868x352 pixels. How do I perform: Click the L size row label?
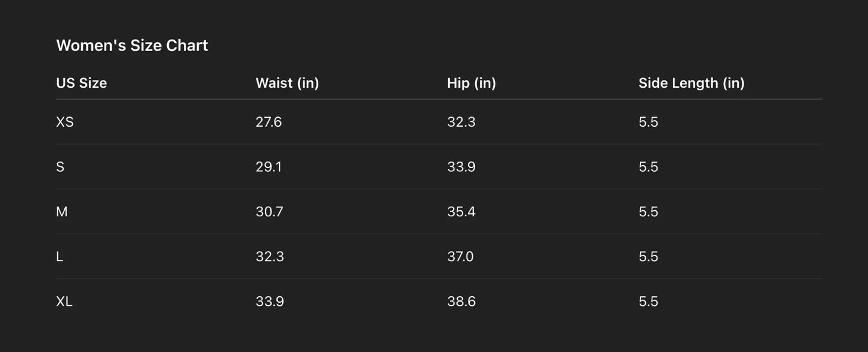click(x=59, y=256)
